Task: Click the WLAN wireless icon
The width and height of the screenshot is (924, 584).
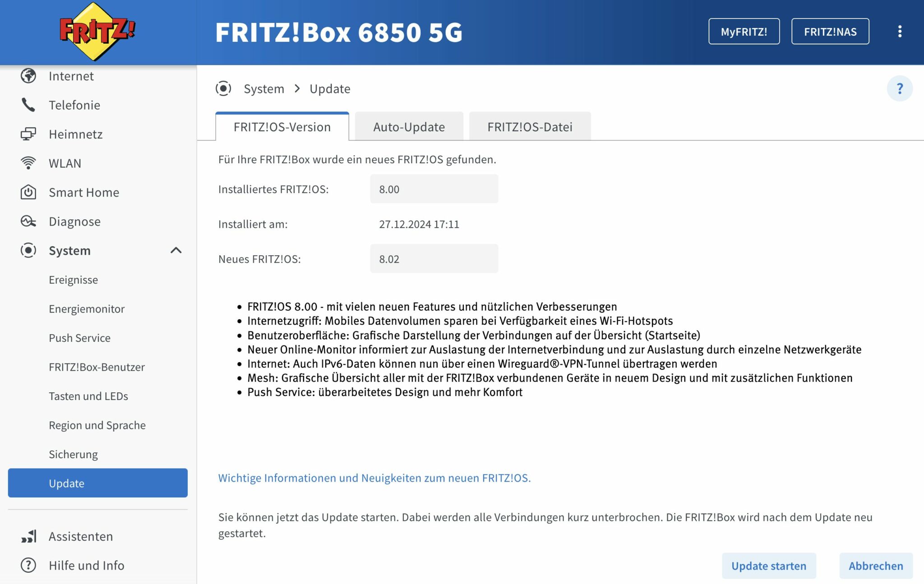Action: point(28,163)
